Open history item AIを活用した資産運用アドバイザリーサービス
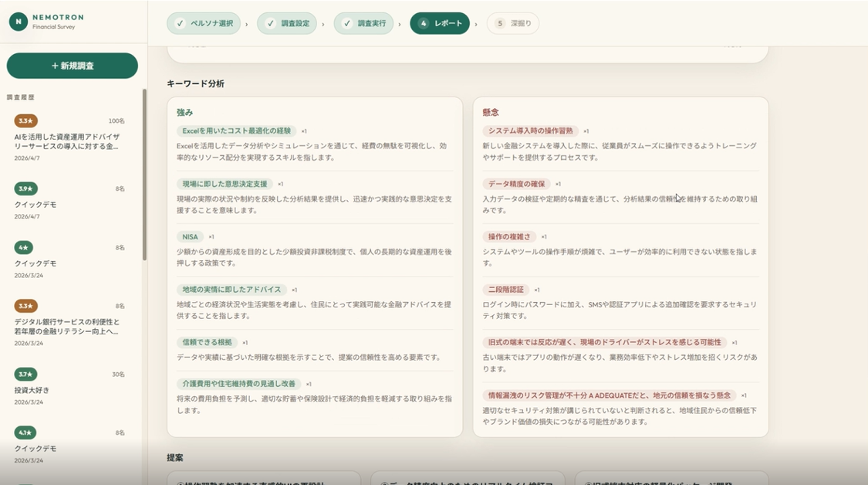The height and width of the screenshot is (485, 868). tap(69, 138)
